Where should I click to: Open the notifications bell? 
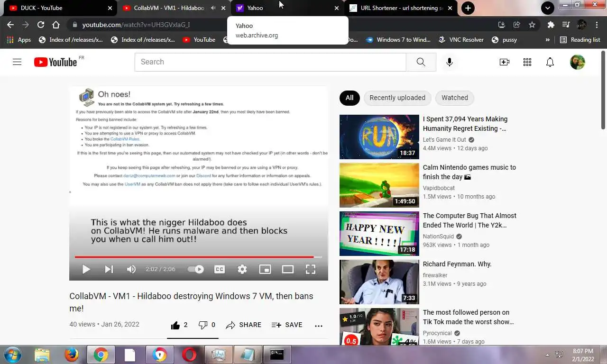550,62
